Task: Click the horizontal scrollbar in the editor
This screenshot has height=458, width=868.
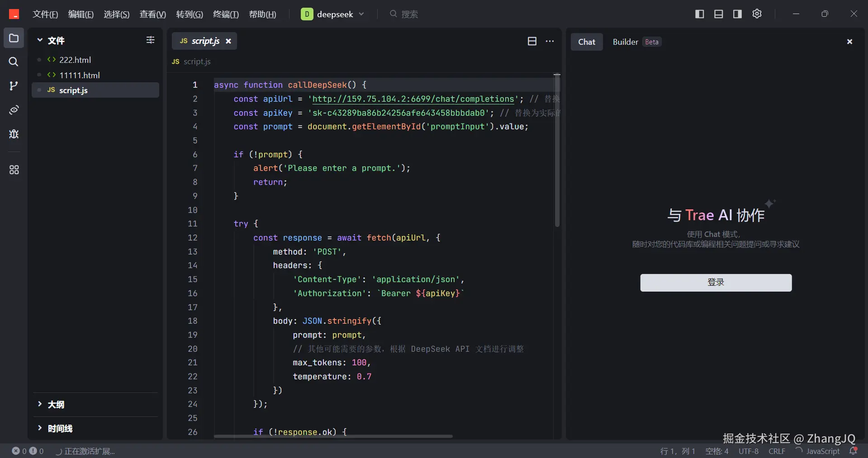Action: coord(333,436)
